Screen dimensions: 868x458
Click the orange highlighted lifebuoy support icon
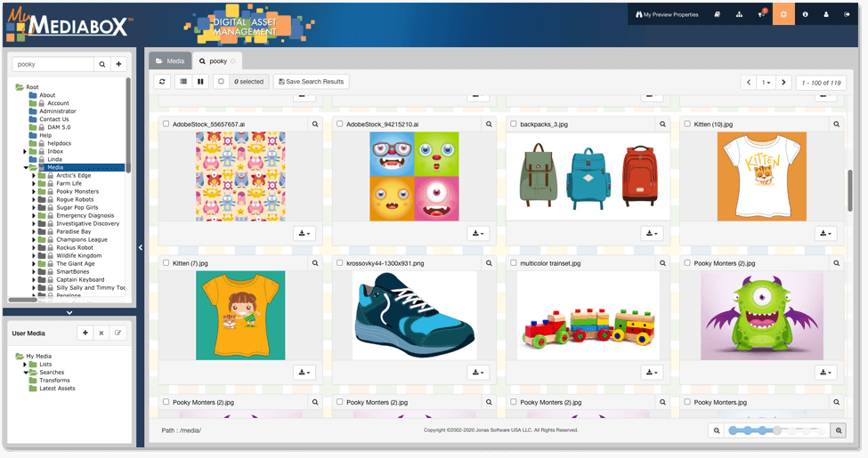783,14
